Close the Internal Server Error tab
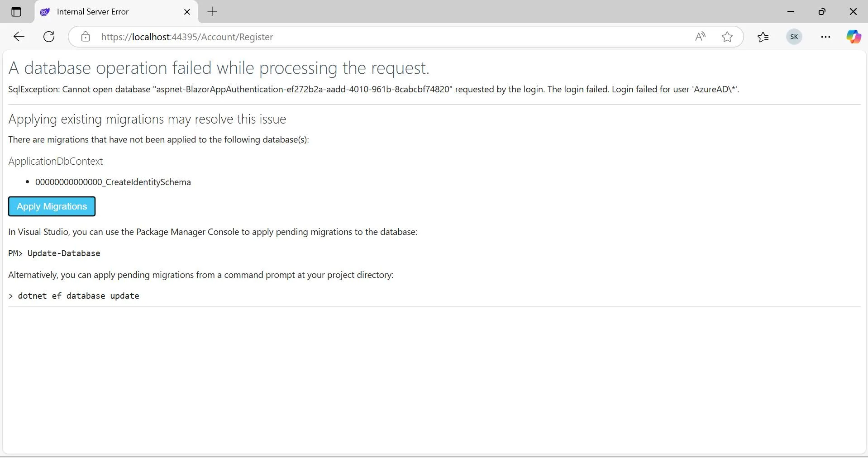The width and height of the screenshot is (868, 458). pos(187,12)
